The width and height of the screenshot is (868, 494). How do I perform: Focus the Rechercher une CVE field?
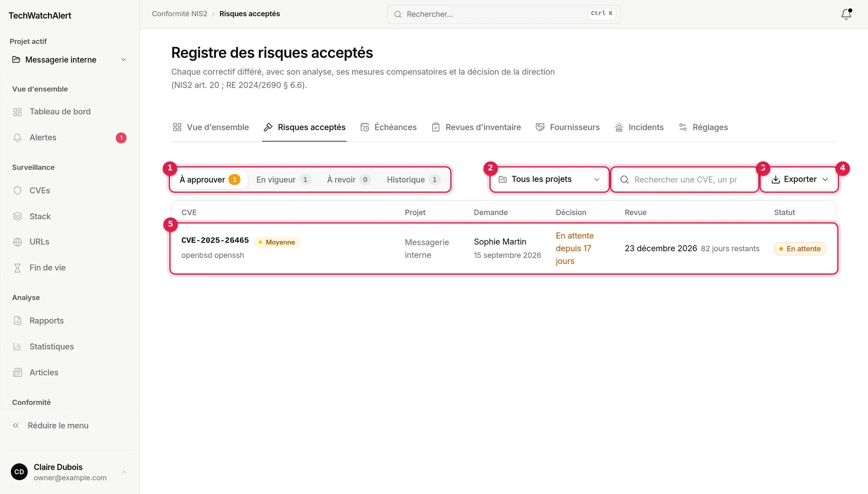pyautogui.click(x=684, y=179)
